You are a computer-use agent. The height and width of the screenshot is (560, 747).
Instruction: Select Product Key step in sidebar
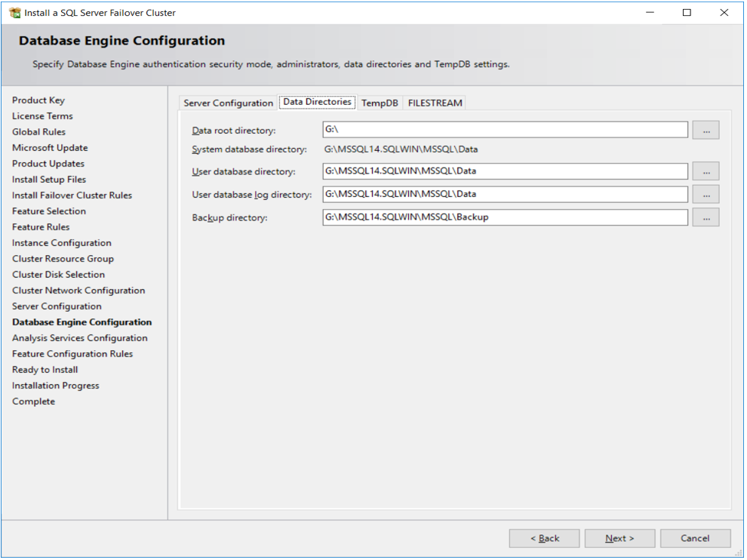point(38,100)
